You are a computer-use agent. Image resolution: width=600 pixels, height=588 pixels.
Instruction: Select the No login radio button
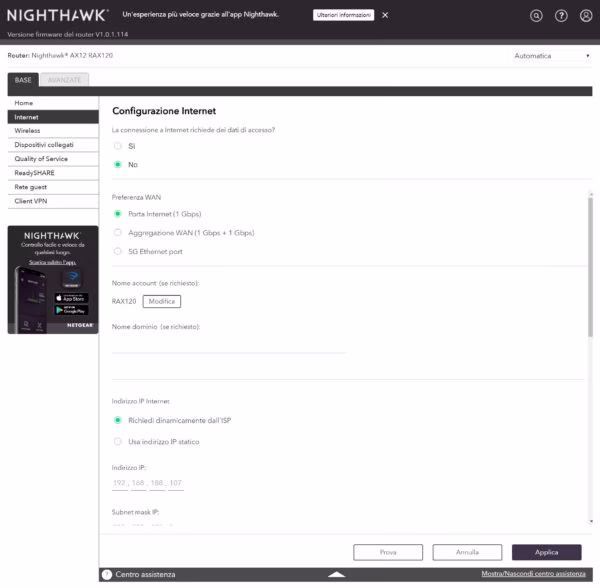[118, 165]
